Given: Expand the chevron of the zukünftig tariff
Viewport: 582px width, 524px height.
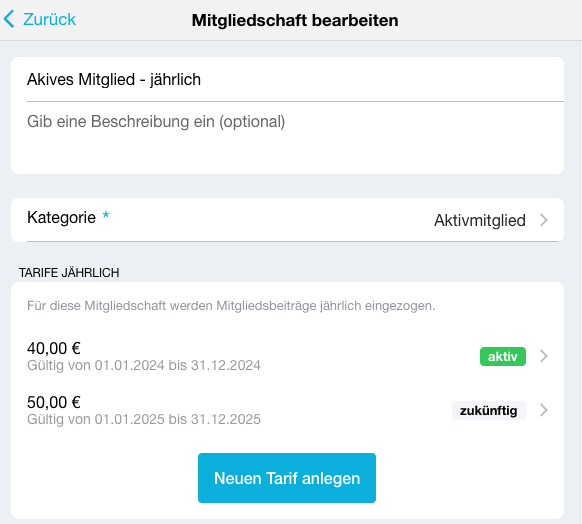Looking at the screenshot, I should pos(544,410).
